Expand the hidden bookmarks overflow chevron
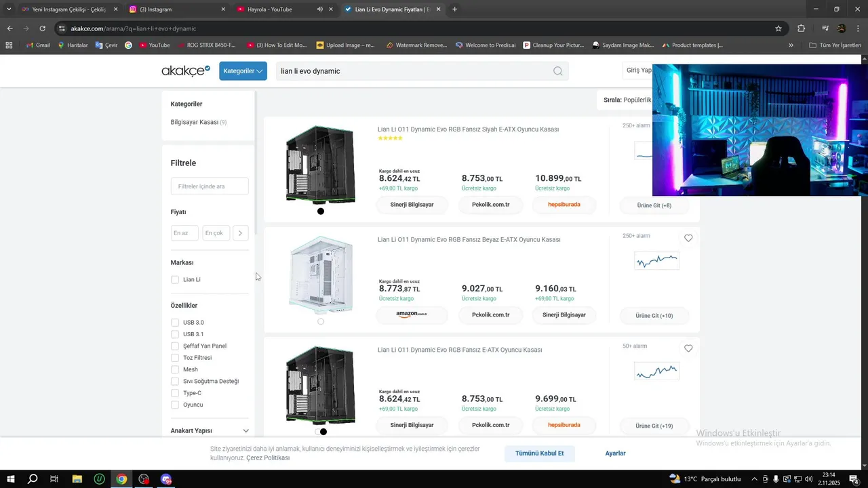 791,45
